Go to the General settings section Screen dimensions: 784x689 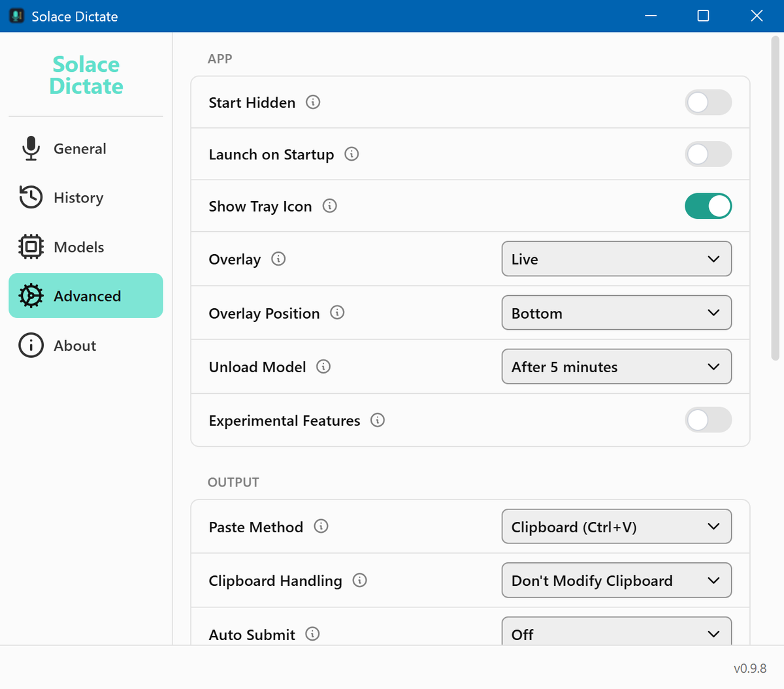coord(86,148)
